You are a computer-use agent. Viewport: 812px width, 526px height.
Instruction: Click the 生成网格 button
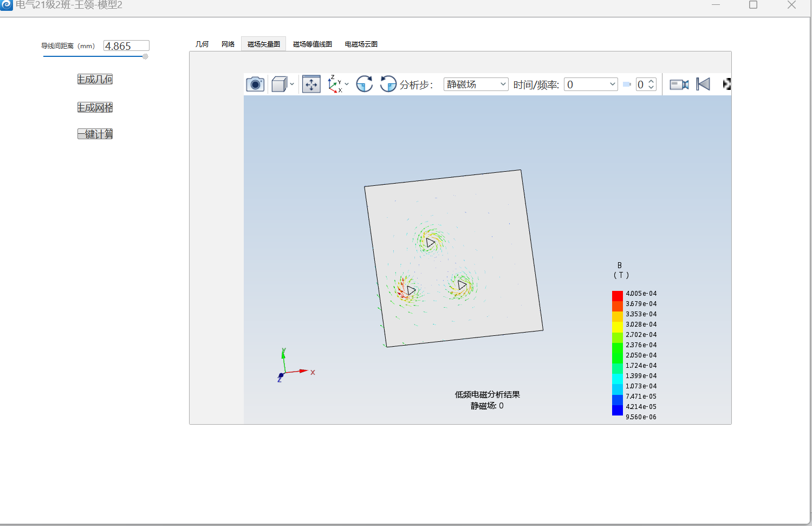click(95, 107)
